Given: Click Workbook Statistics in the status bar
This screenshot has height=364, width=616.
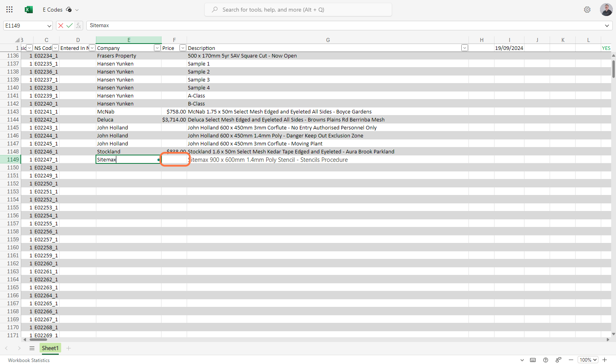Looking at the screenshot, I should (x=29, y=360).
